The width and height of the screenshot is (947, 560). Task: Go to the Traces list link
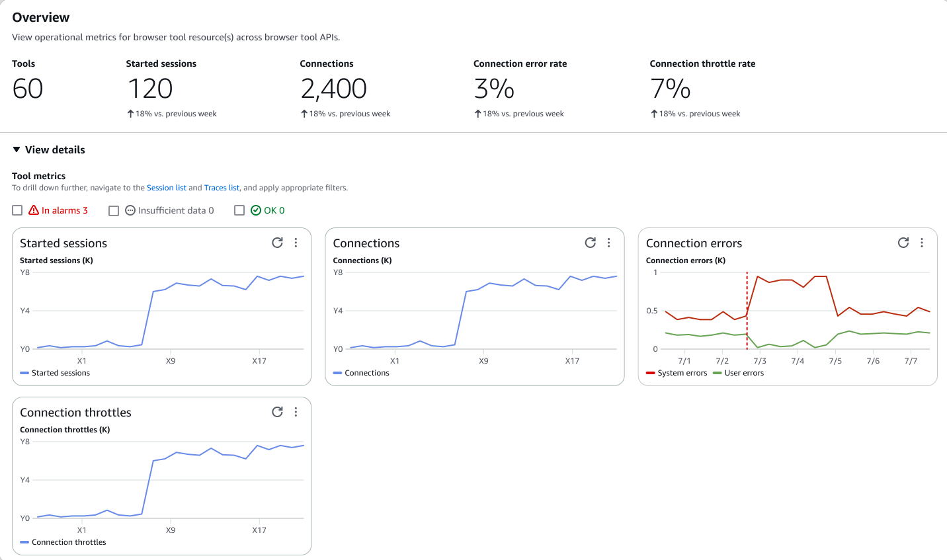click(x=222, y=188)
